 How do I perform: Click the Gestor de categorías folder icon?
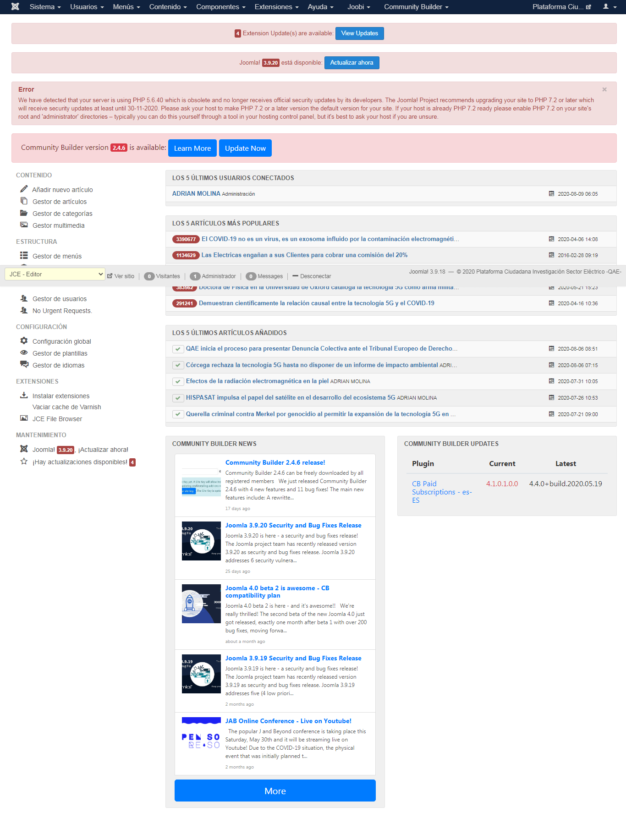24,213
